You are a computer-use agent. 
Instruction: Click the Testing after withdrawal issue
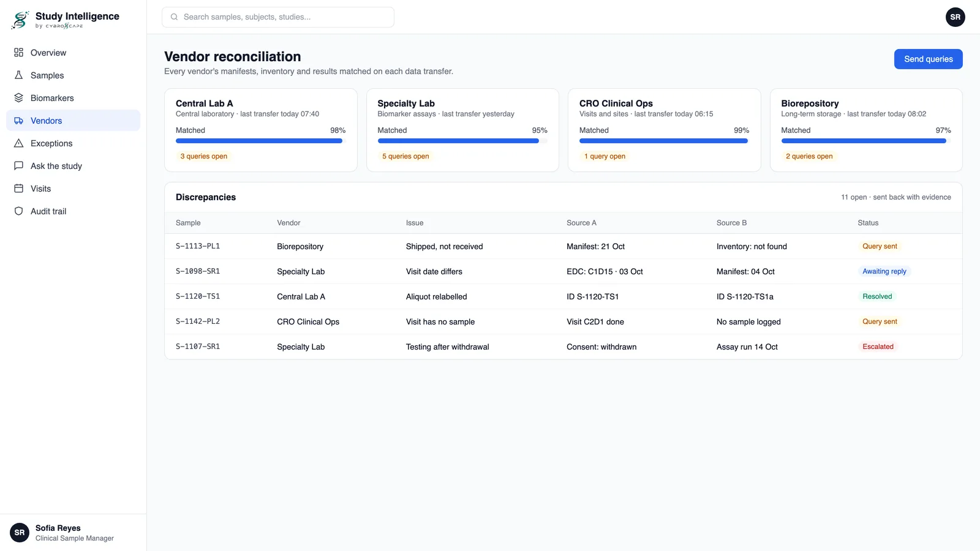coord(447,347)
